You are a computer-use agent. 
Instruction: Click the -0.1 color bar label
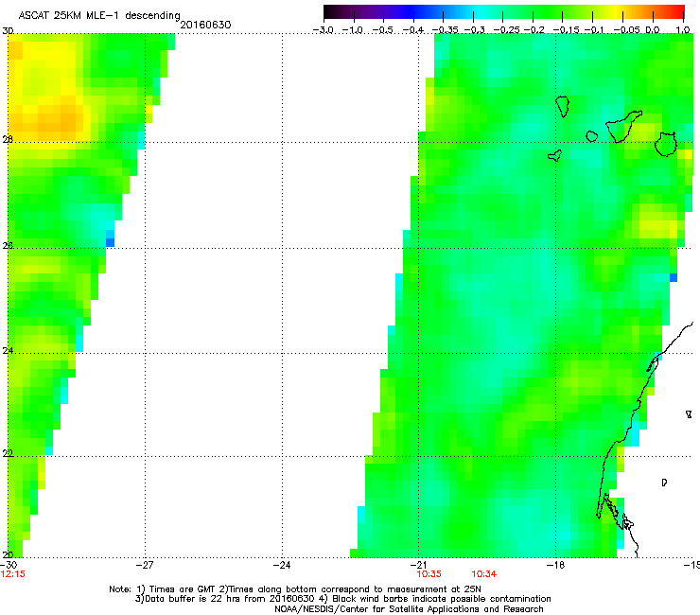click(x=594, y=30)
